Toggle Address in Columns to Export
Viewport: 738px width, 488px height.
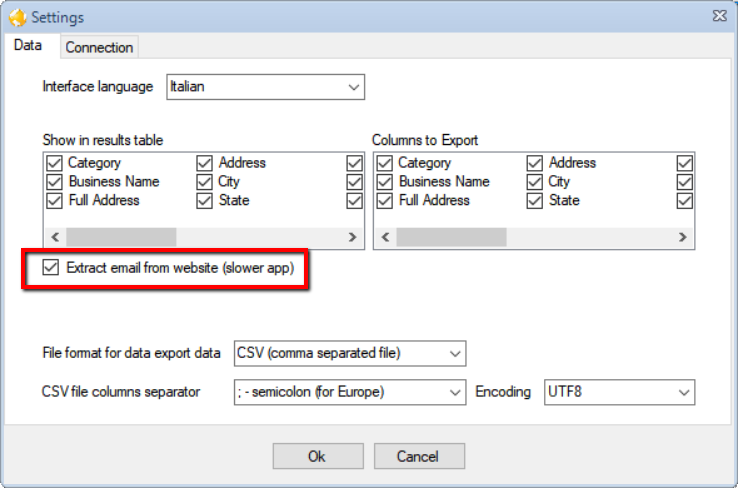point(535,163)
